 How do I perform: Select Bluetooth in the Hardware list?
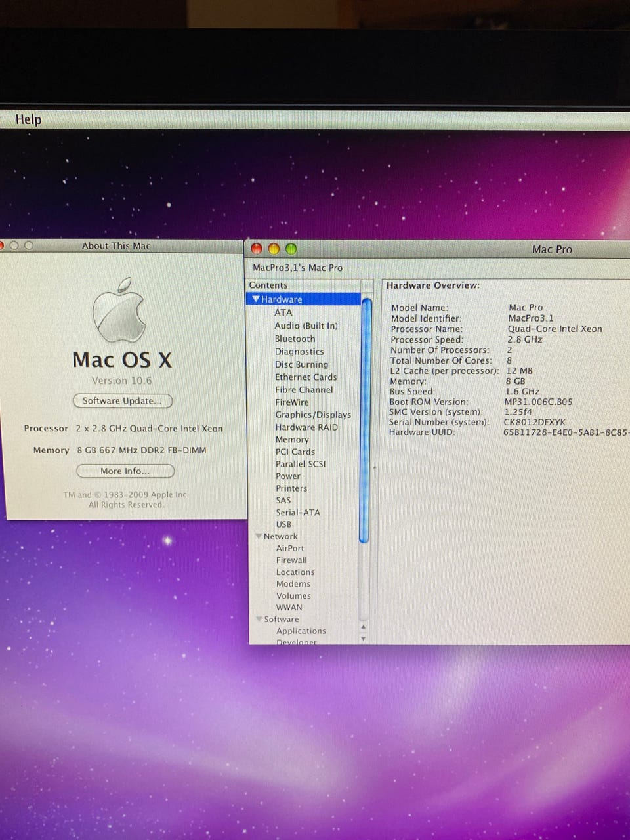295,339
